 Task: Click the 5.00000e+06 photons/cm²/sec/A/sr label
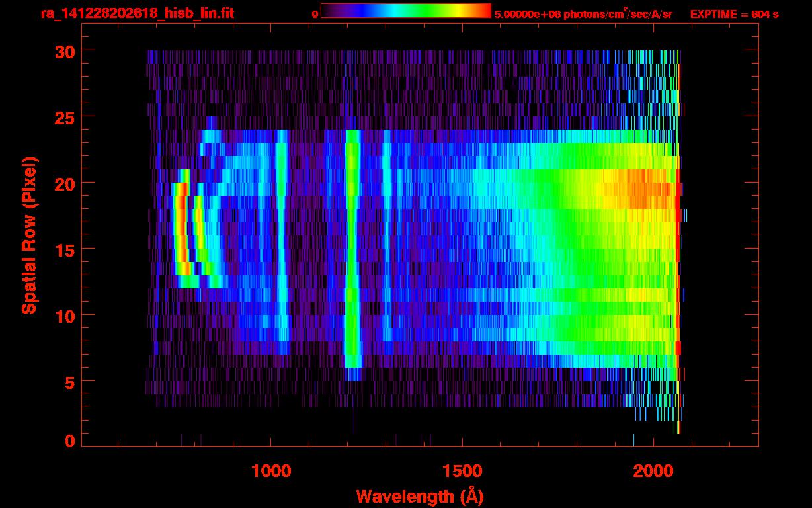coord(583,13)
